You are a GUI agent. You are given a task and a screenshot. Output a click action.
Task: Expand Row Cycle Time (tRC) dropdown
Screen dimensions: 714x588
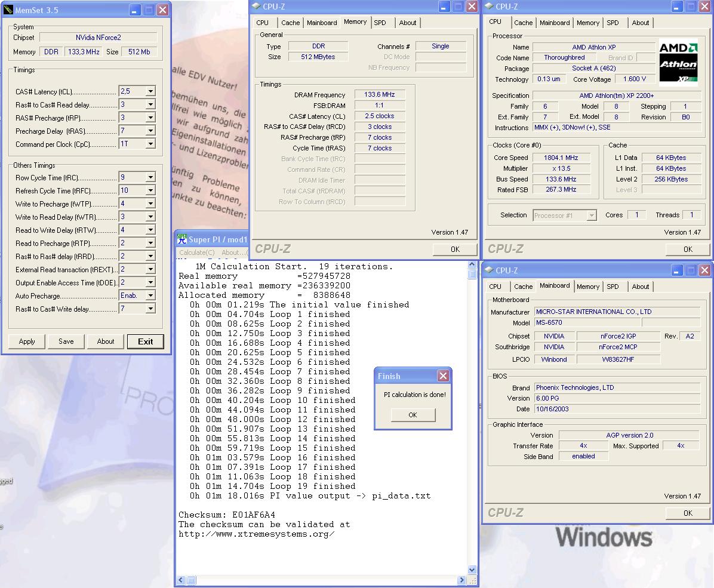pyautogui.click(x=150, y=177)
